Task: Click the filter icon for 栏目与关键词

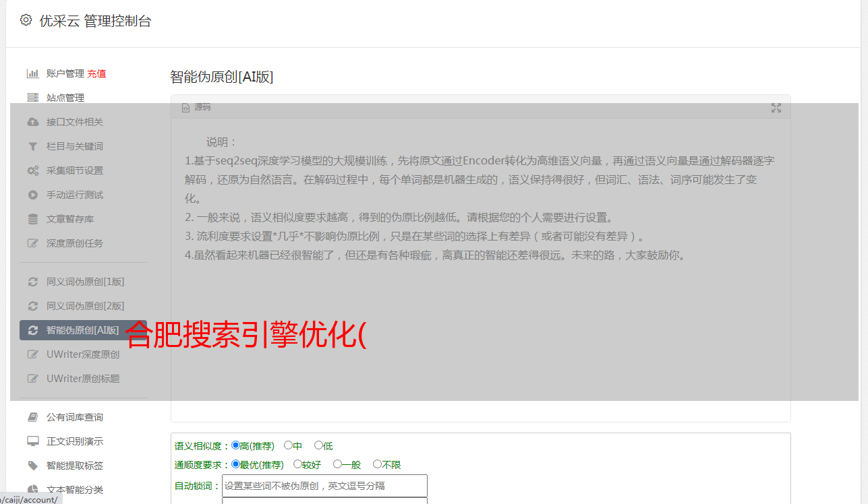Action: pos(32,146)
